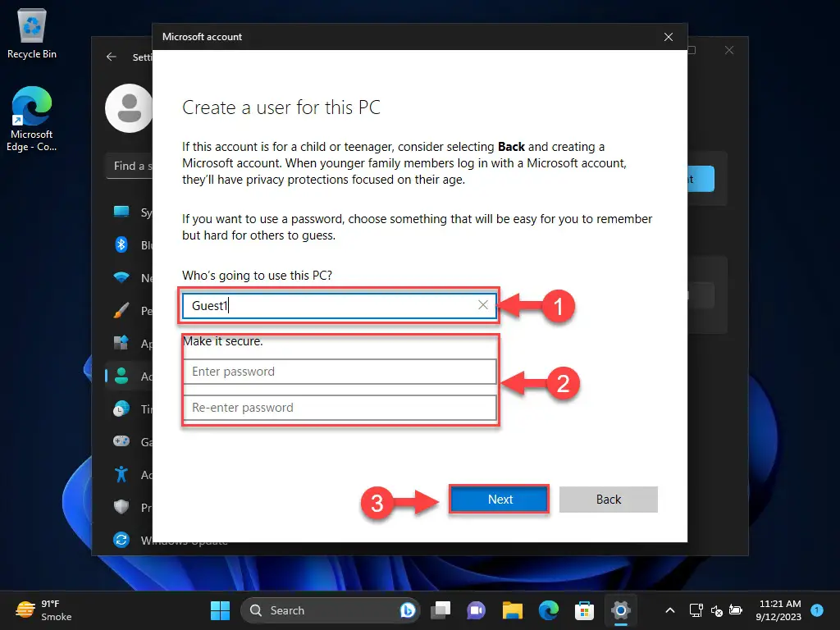Select the System icon in Settings sidebar
The width and height of the screenshot is (840, 630).
[x=121, y=212]
